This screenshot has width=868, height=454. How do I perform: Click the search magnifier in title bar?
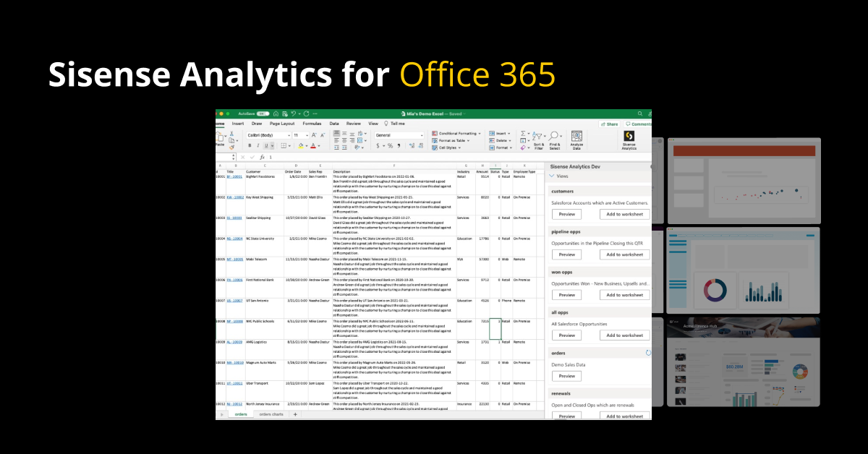640,113
